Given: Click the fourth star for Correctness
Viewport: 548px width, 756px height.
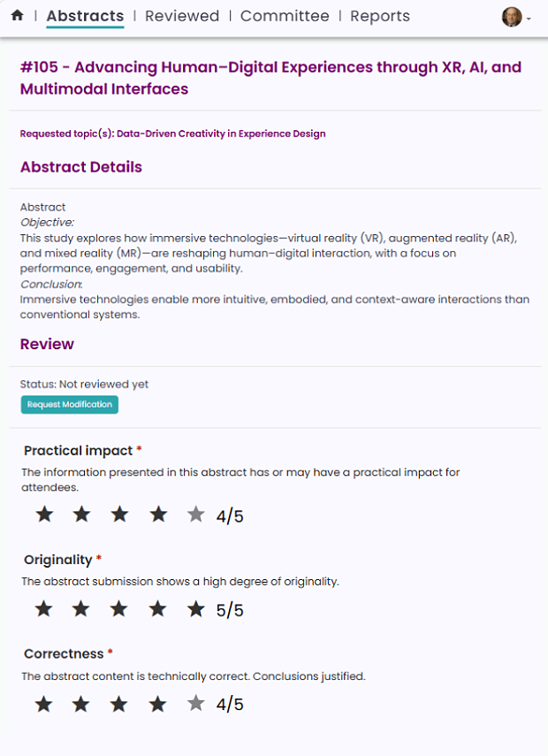Looking at the screenshot, I should (x=157, y=703).
